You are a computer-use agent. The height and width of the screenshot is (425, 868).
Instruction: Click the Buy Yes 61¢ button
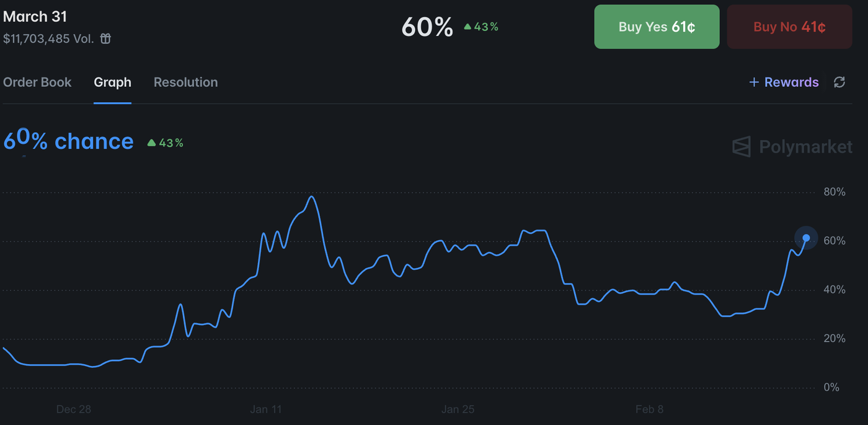point(657,27)
